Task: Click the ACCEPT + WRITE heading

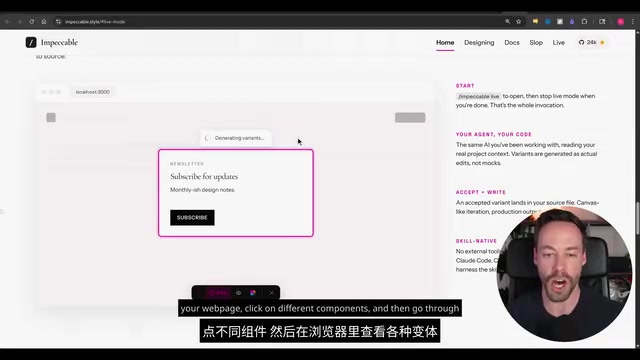Action: [x=481, y=192]
